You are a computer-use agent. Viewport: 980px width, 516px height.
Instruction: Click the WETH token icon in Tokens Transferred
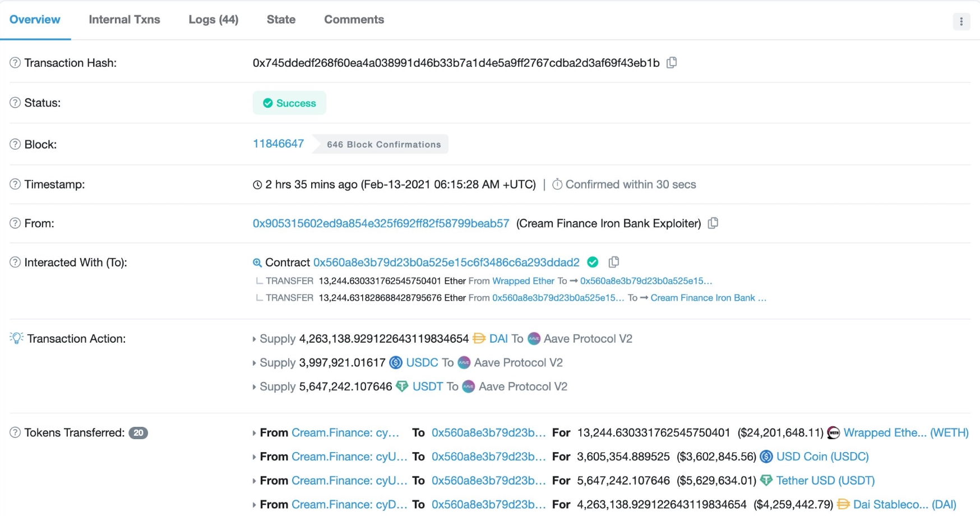pos(834,432)
